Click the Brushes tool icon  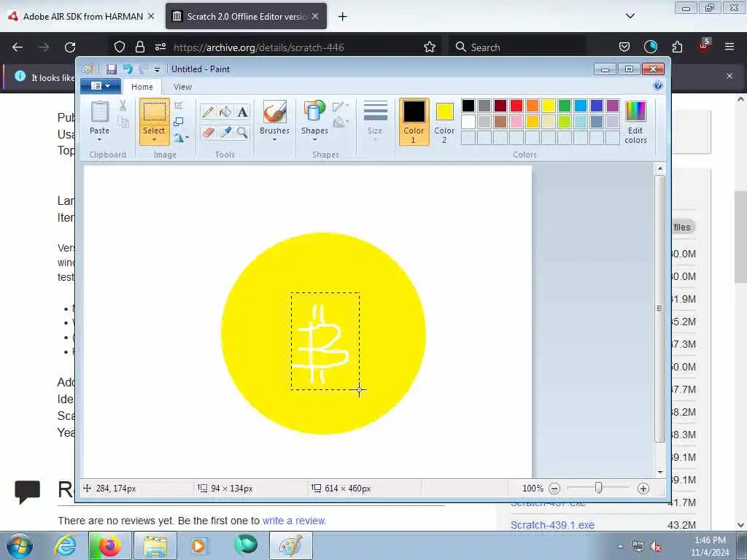274,112
